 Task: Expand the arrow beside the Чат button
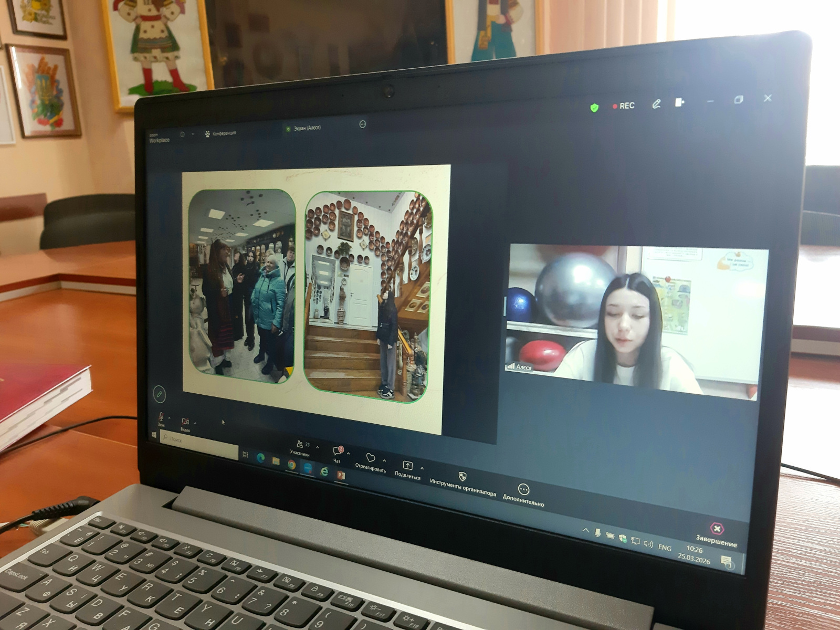coord(349,454)
